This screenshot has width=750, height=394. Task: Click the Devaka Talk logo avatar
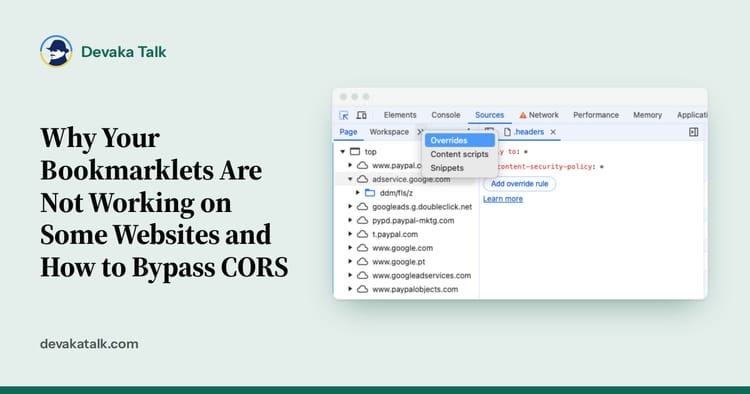coord(56,51)
